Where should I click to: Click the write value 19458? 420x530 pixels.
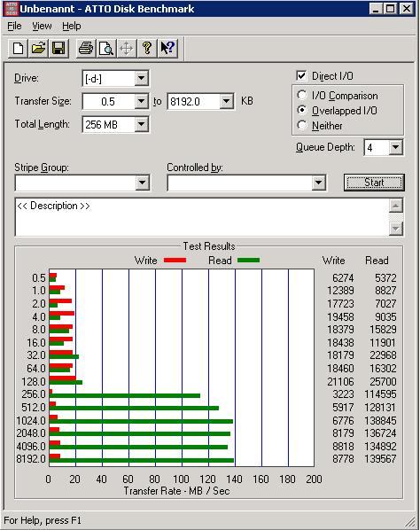pyautogui.click(x=340, y=317)
